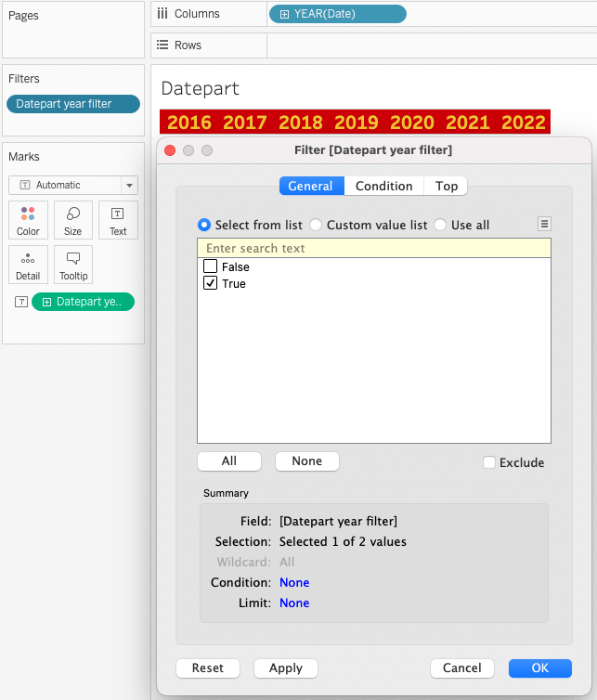Screen dimensions: 597x700
Task: Switch to the Condition tab
Action: click(x=383, y=186)
